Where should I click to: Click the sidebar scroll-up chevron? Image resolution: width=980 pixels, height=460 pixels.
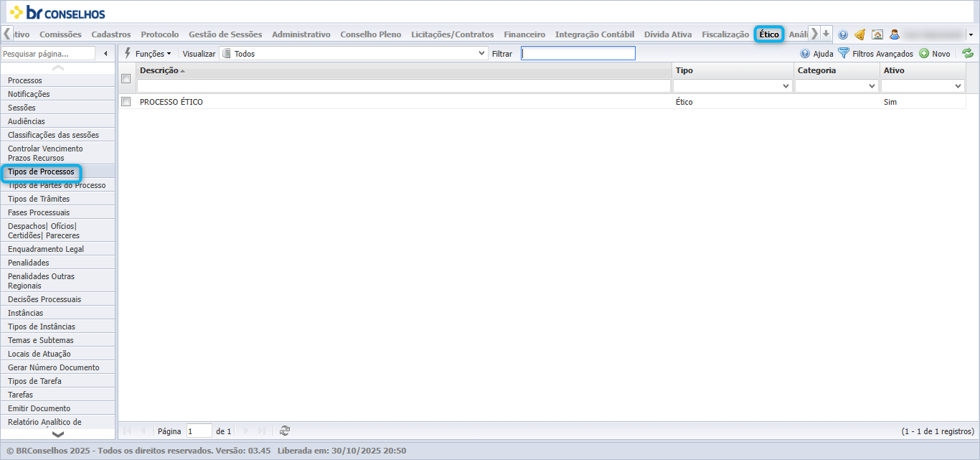[x=58, y=67]
